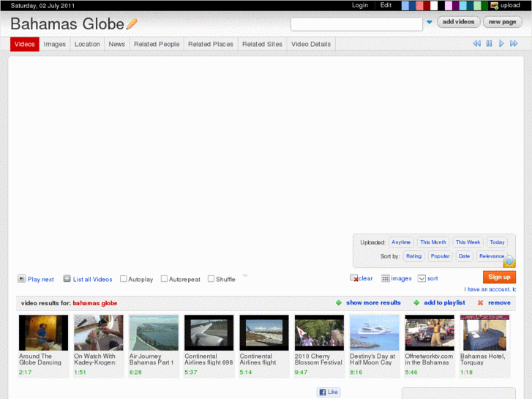
Task: Select the dark red color swatch
Action: pos(427,5)
